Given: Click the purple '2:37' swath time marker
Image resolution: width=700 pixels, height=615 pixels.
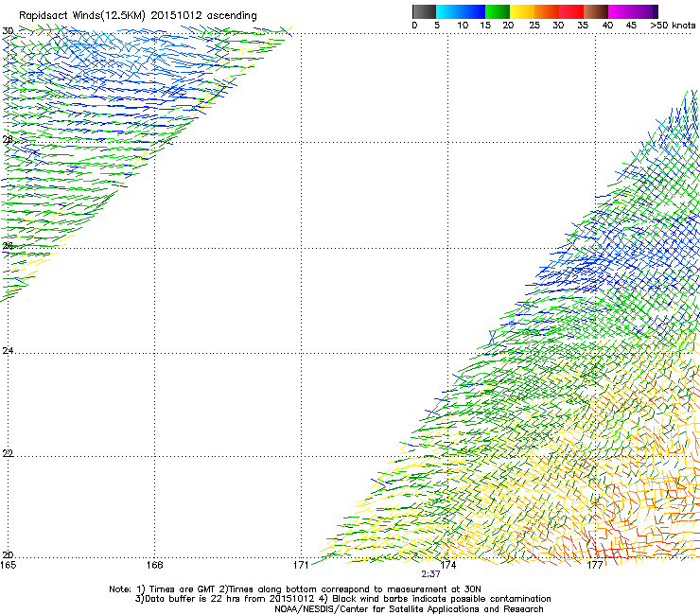Looking at the screenshot, I should [430, 574].
